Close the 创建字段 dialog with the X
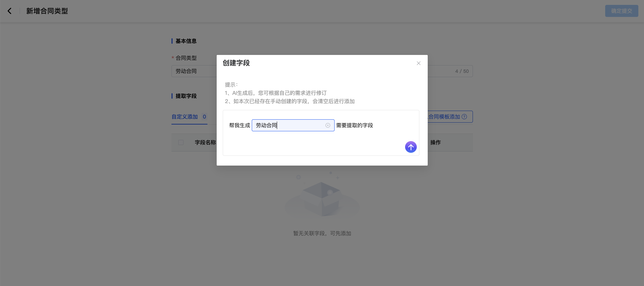Image resolution: width=644 pixels, height=286 pixels. (418, 63)
